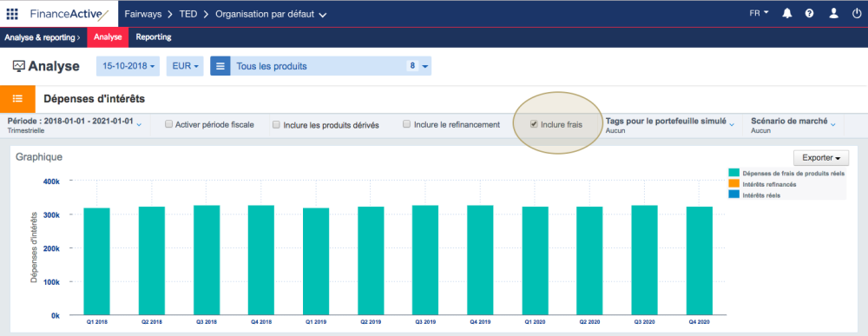Screen dimensions: 868x336
Task: Click the Dépenses d'intérêts heading
Action: tap(94, 99)
